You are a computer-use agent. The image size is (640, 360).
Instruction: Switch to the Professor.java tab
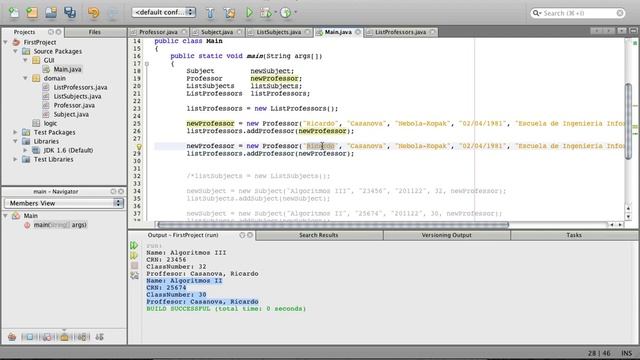click(158, 32)
